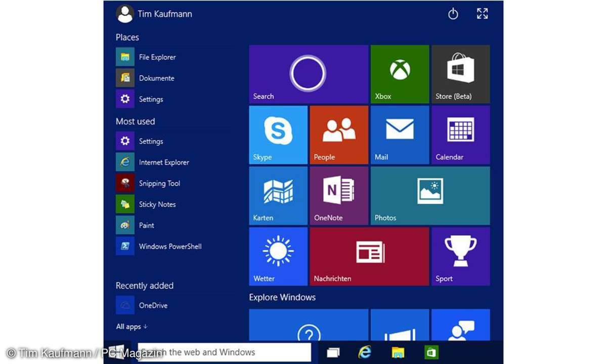
Task: Open the People tile
Action: click(x=339, y=135)
